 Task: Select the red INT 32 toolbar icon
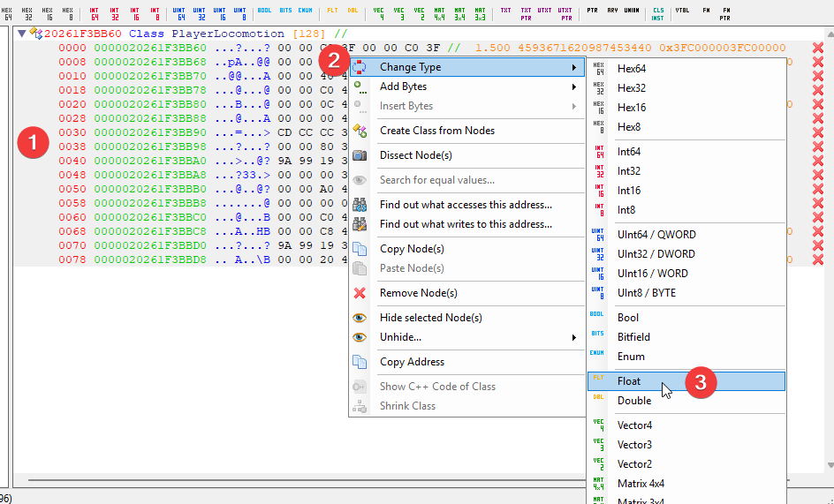point(114,14)
